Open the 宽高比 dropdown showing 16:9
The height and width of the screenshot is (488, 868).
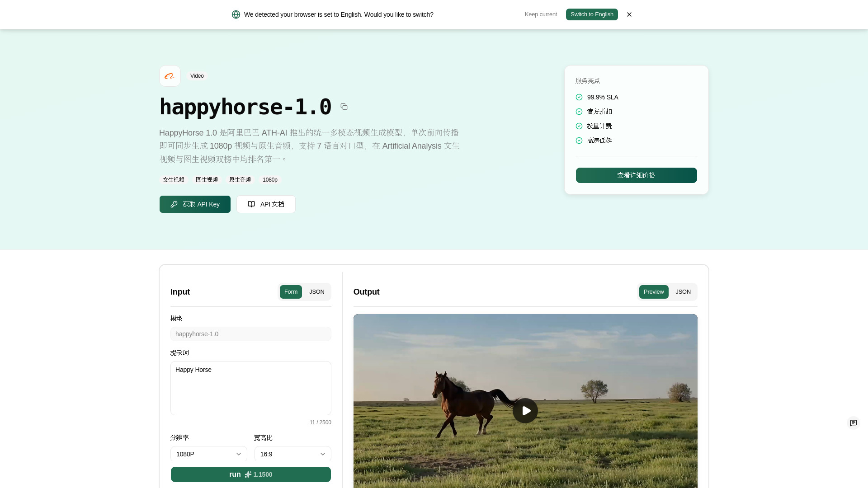(292, 454)
